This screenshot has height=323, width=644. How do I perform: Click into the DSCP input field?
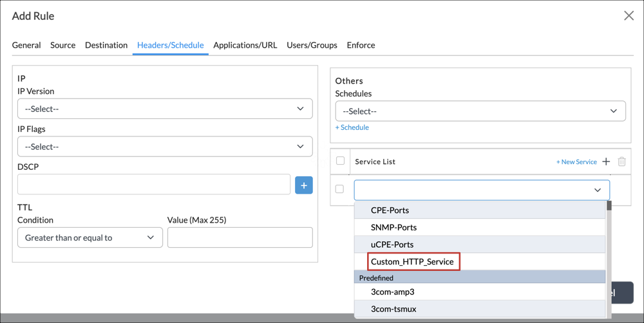coord(154,184)
